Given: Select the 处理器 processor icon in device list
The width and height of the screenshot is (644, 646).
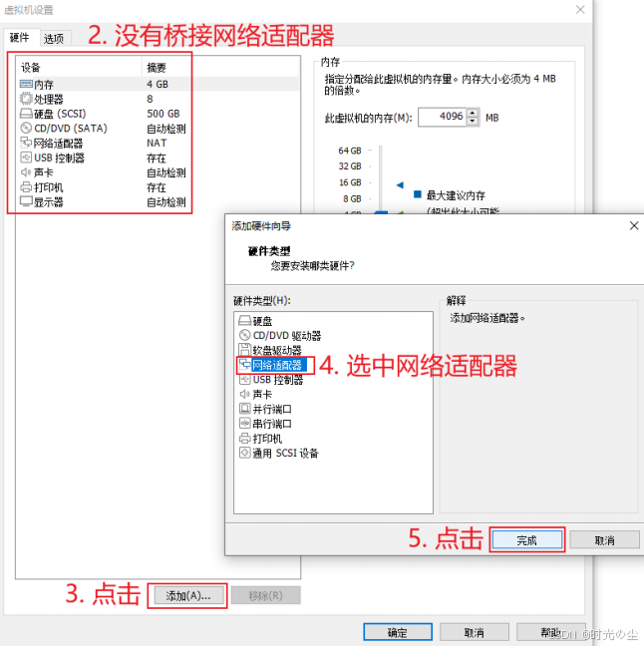Looking at the screenshot, I should click(x=26, y=99).
